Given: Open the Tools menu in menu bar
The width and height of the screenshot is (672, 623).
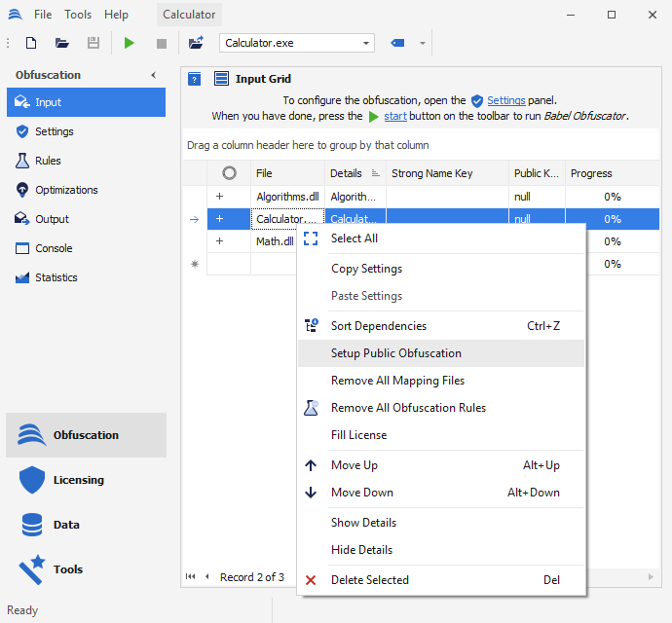Looking at the screenshot, I should 78,15.
